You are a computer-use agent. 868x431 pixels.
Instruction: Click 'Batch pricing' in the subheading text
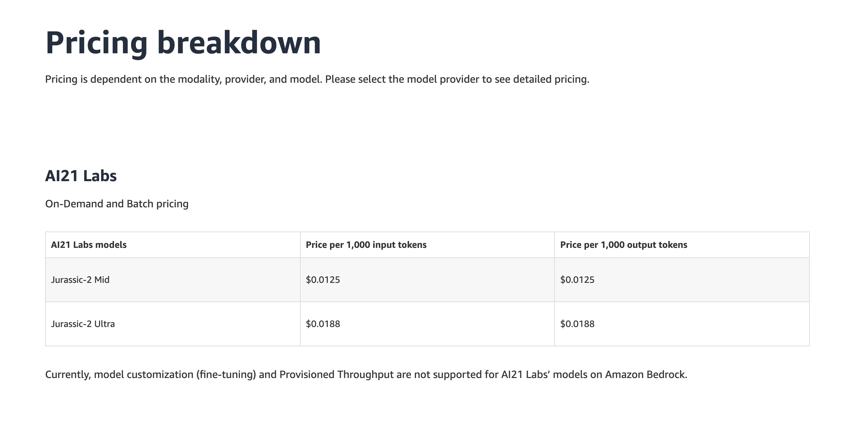(x=158, y=204)
